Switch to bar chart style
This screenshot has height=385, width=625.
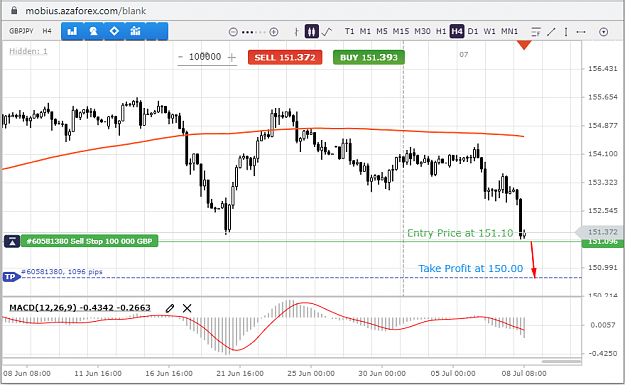coord(296,31)
